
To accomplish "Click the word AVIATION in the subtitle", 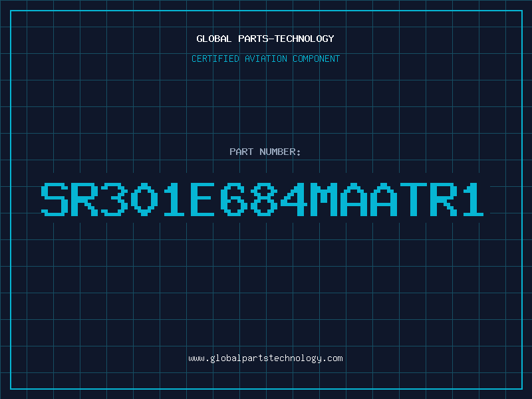I will (266, 59).
